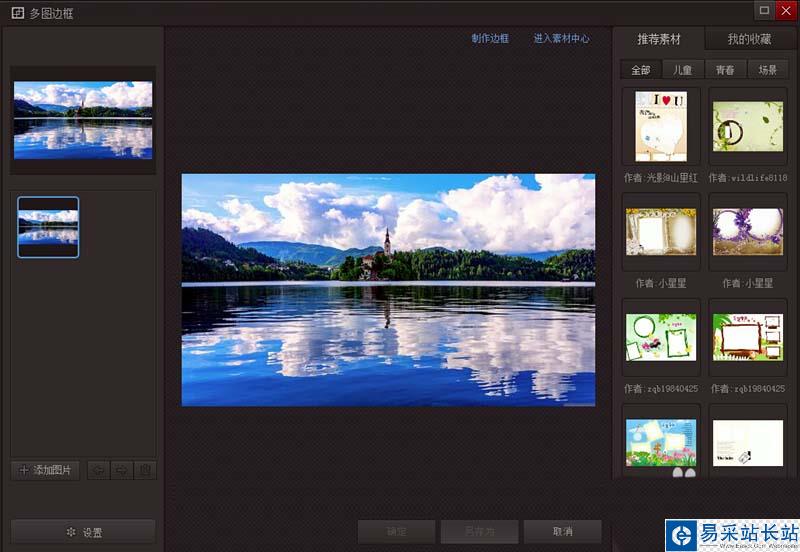This screenshot has height=552, width=800.
Task: Open the 设置 settings button
Action: tap(84, 532)
